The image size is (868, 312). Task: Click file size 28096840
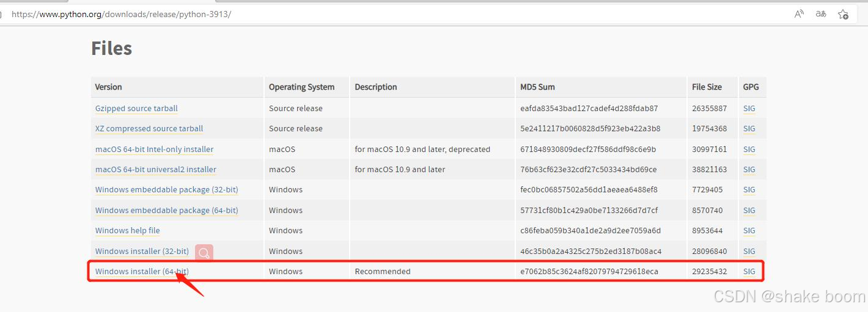[709, 252]
